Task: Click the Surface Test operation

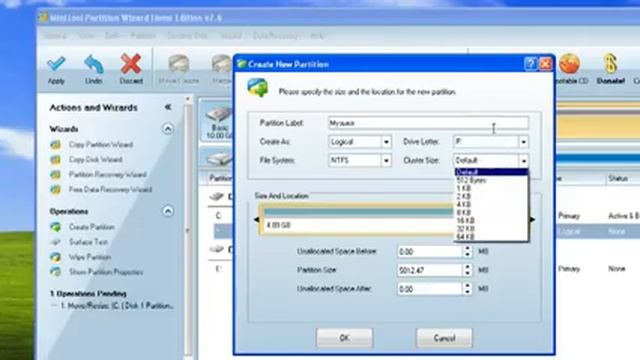Action: tap(88, 242)
